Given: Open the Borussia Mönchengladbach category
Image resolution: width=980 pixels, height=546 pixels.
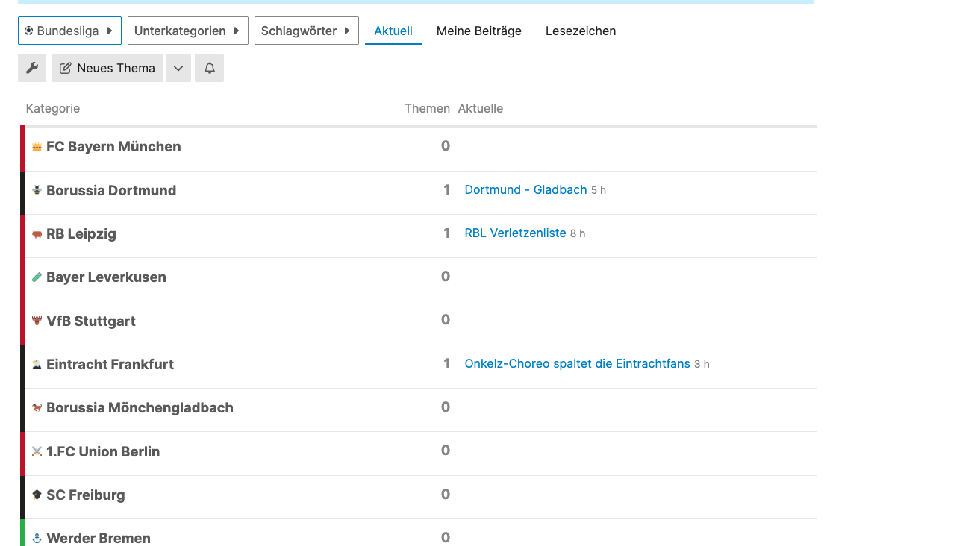Looking at the screenshot, I should [140, 408].
